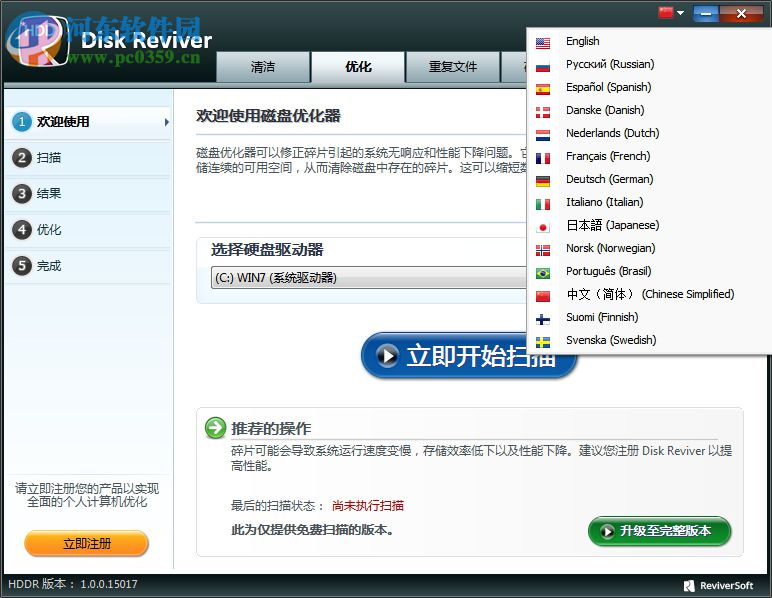Viewport: 772px width, 598px height.
Task: Click the Finnish flag icon
Action: pyautogui.click(x=543, y=319)
